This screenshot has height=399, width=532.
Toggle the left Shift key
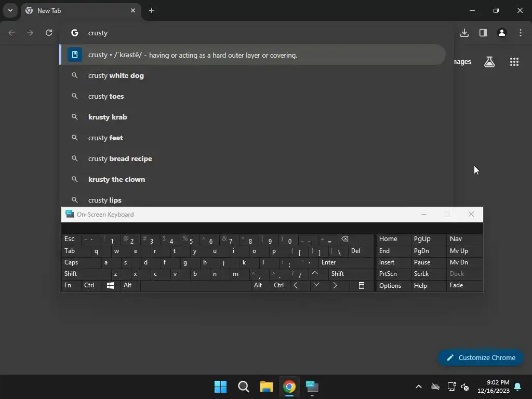coord(87,274)
